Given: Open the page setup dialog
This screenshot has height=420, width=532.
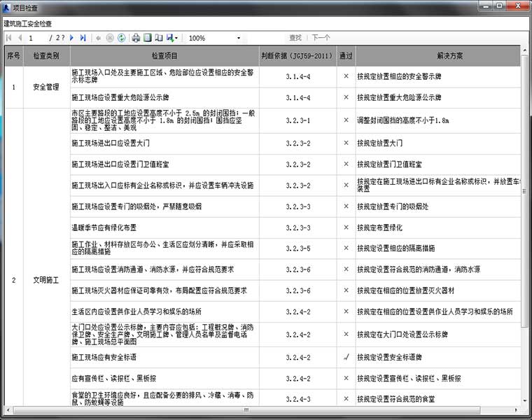Looking at the screenshot, I should [x=159, y=38].
